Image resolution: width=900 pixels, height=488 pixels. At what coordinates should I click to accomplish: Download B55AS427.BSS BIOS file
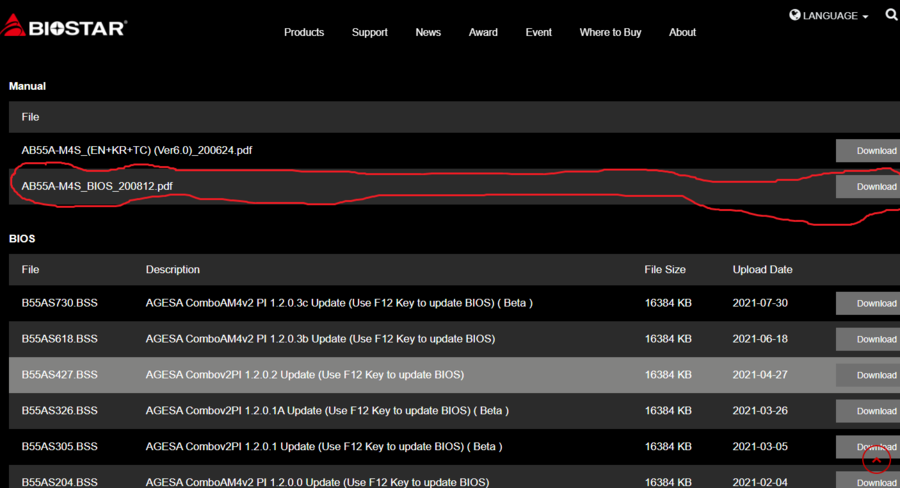(x=868, y=375)
